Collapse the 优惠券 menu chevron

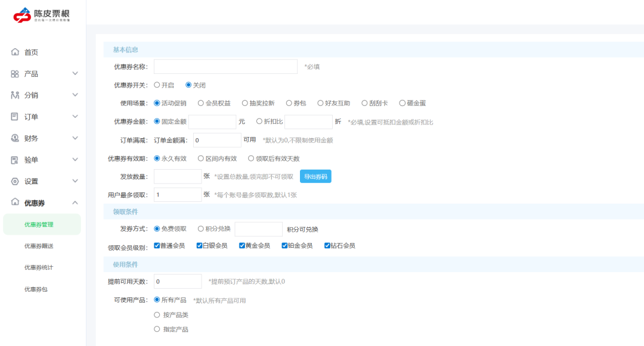point(75,202)
